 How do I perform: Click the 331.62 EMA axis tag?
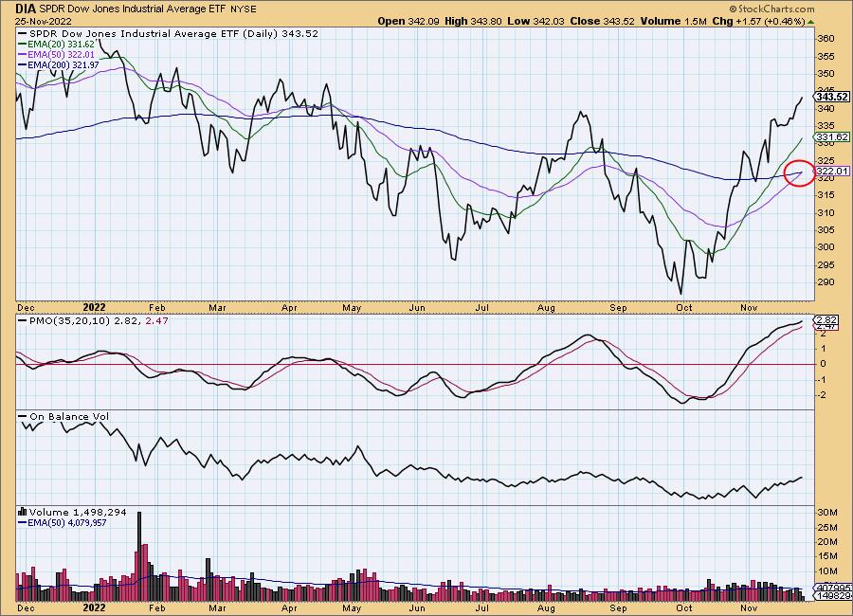tap(832, 137)
